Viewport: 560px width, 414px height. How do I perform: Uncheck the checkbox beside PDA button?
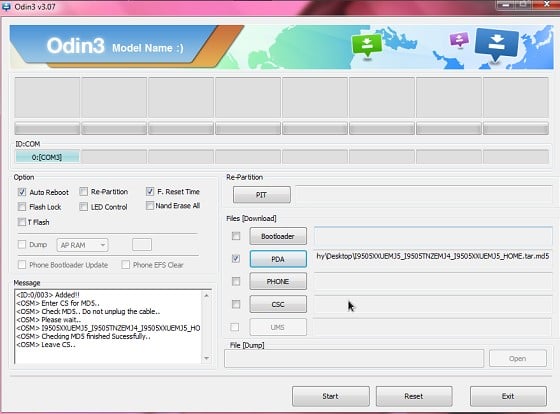236,259
